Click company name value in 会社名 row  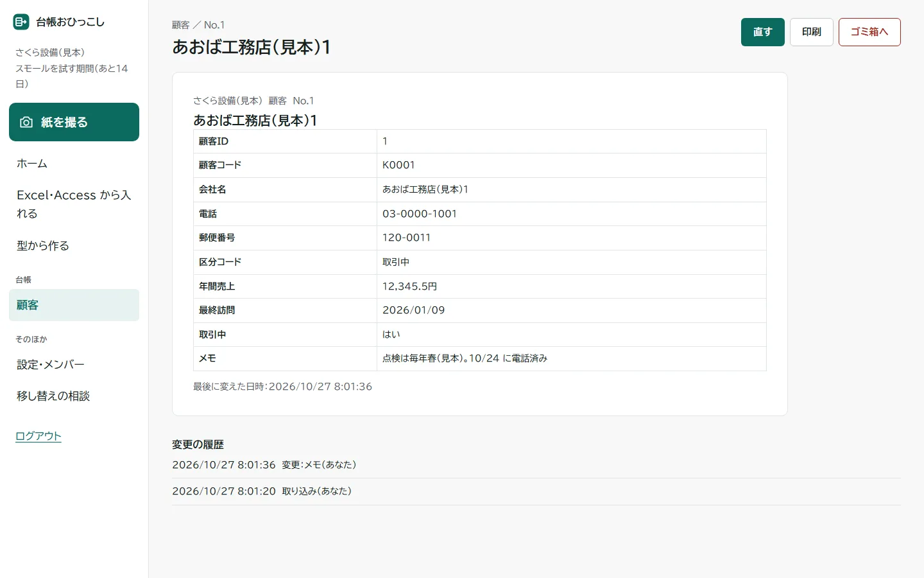tap(425, 189)
